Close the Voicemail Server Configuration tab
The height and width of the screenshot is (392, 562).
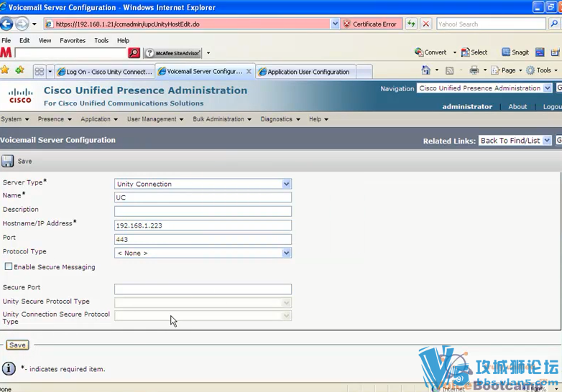[x=249, y=71]
